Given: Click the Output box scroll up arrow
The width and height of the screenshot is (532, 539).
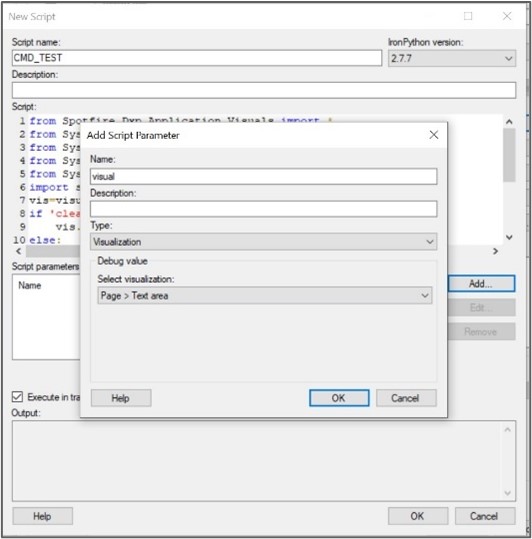Looking at the screenshot, I should click(507, 429).
